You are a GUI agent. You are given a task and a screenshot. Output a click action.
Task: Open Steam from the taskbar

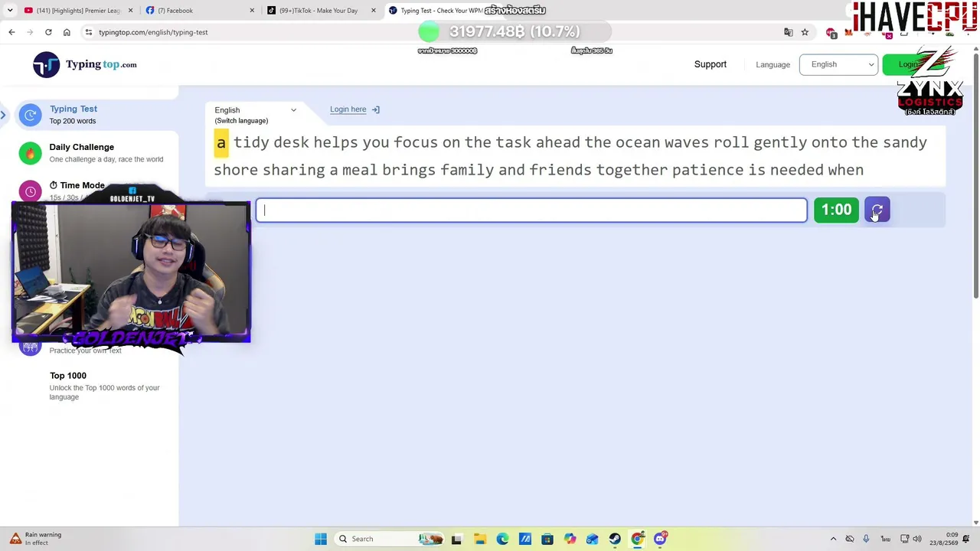pyautogui.click(x=615, y=539)
